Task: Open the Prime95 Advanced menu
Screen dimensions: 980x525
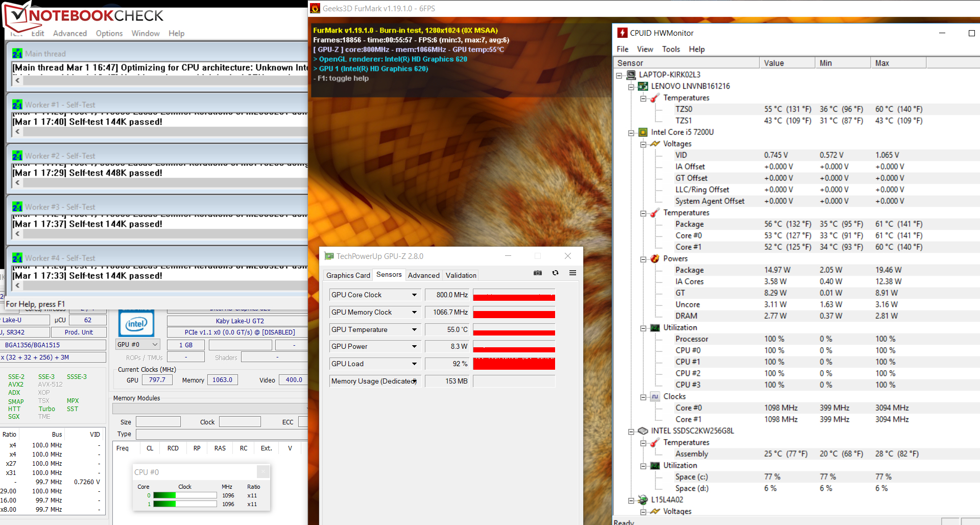Action: (x=70, y=33)
